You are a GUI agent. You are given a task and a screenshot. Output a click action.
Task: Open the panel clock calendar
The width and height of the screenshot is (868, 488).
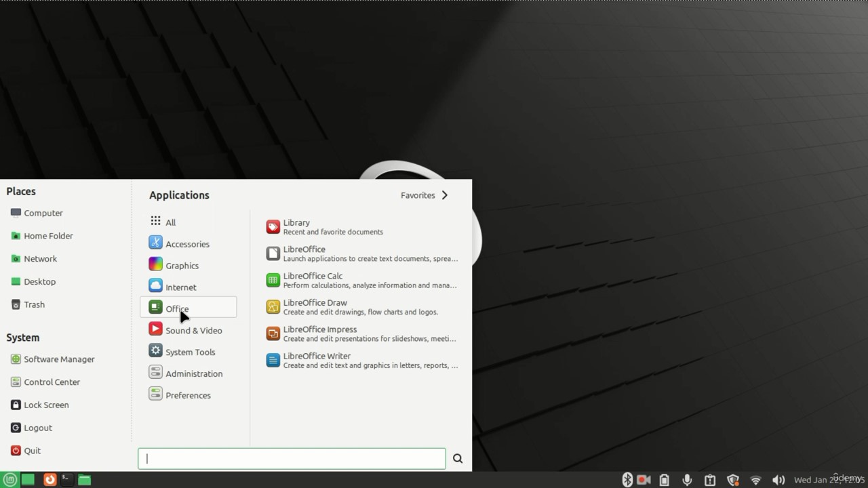829,480
